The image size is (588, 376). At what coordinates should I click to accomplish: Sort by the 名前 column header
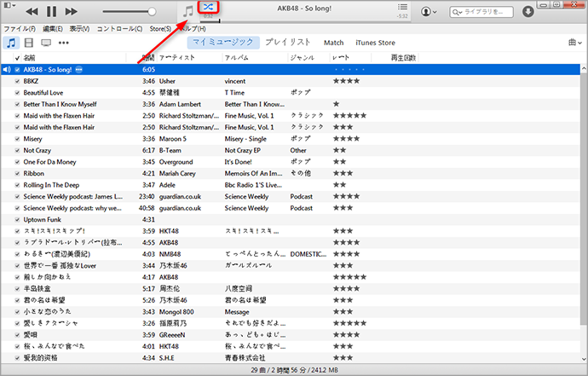[29, 58]
